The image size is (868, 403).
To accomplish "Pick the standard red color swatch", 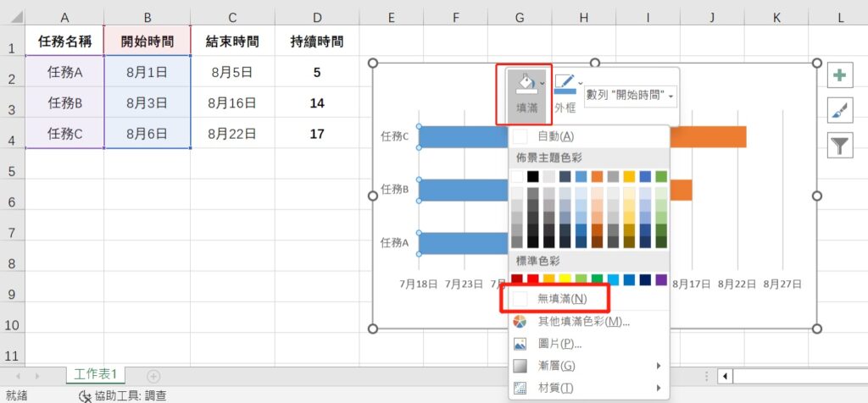I will (x=533, y=279).
